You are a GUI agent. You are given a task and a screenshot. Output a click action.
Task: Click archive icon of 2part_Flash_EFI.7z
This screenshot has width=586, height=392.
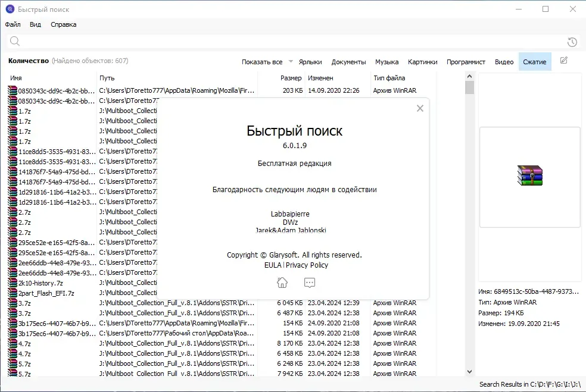tap(13, 293)
